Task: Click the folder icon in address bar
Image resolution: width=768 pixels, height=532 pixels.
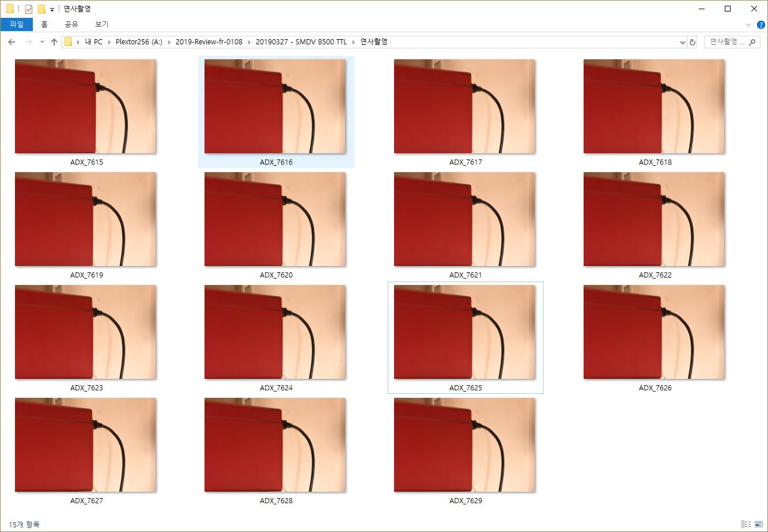Action: pyautogui.click(x=68, y=42)
